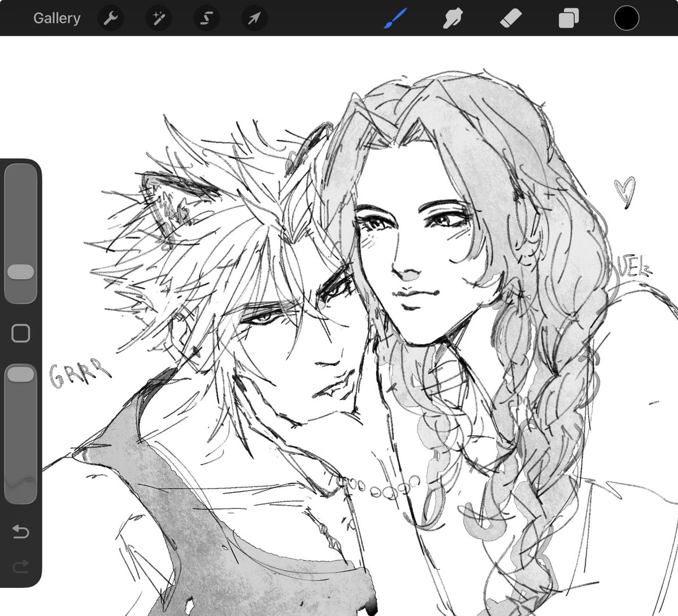
Task: Open the black color picker circle
Action: coord(626,18)
